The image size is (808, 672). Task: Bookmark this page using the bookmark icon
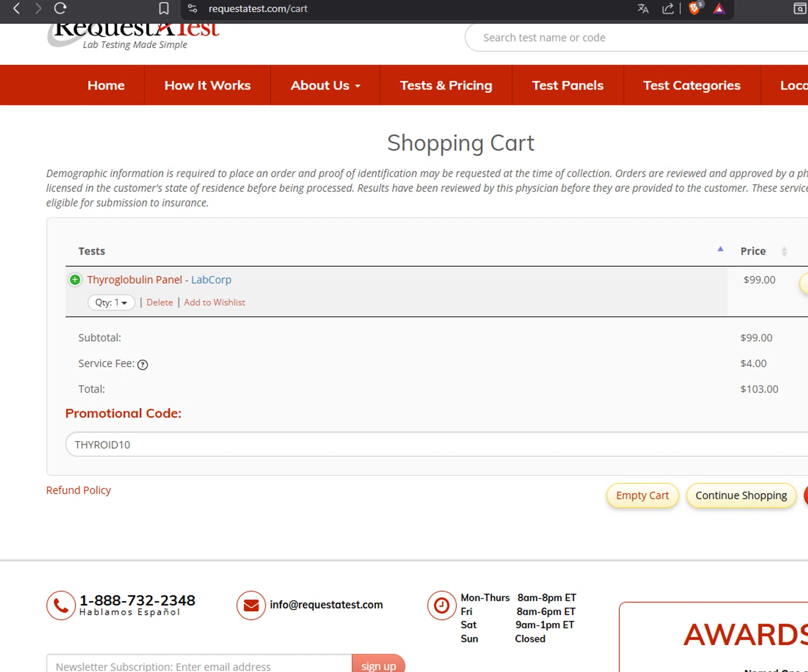click(164, 9)
